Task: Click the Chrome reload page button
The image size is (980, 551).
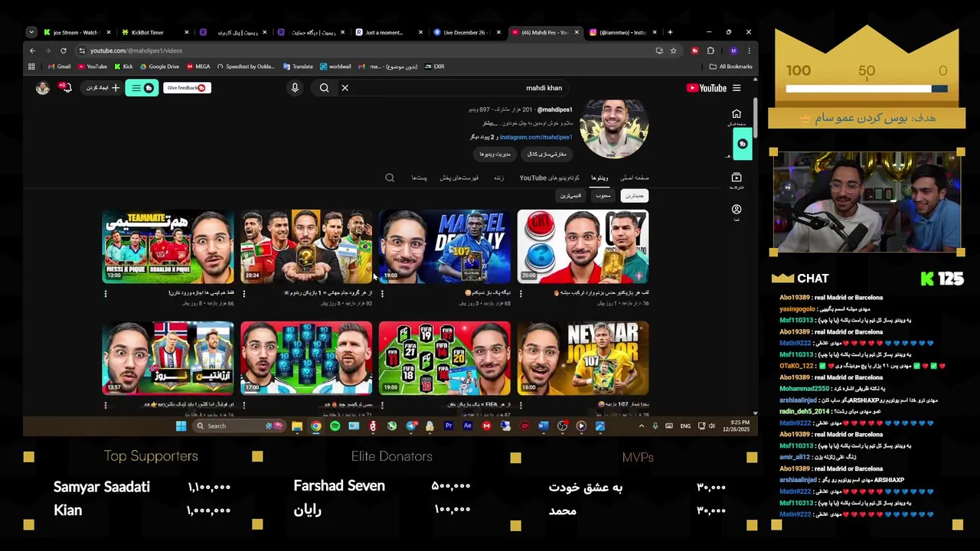Action: pyautogui.click(x=63, y=51)
